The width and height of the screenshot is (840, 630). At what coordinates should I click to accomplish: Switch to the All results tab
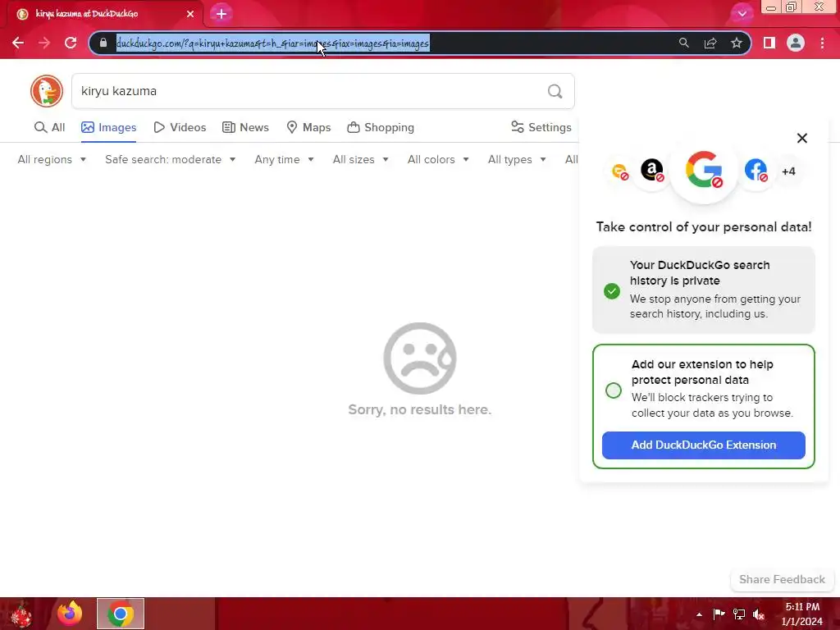click(x=49, y=127)
